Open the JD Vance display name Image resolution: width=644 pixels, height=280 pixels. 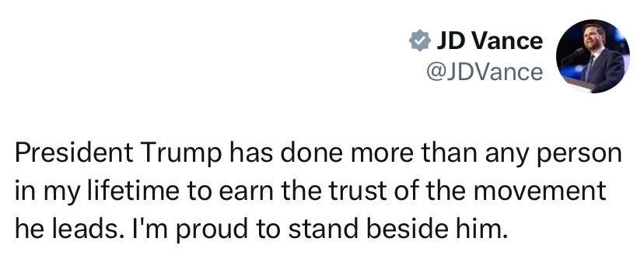pyautogui.click(x=489, y=41)
